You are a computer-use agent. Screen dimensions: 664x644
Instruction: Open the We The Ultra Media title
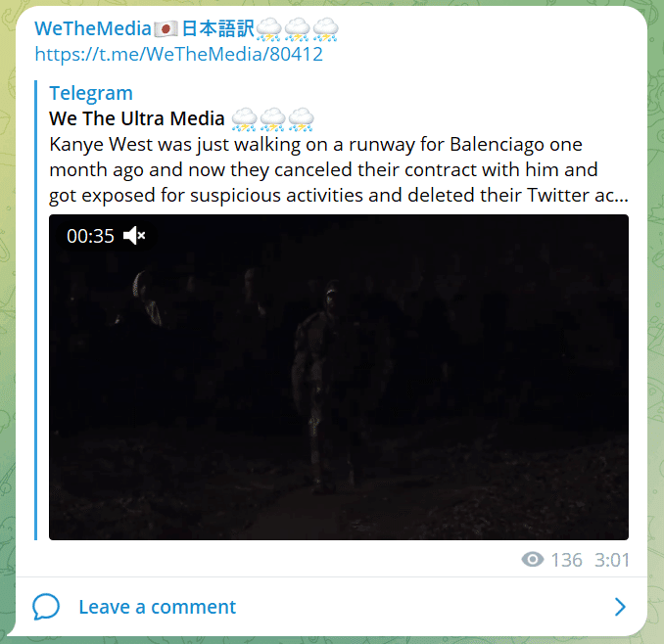[x=137, y=118]
